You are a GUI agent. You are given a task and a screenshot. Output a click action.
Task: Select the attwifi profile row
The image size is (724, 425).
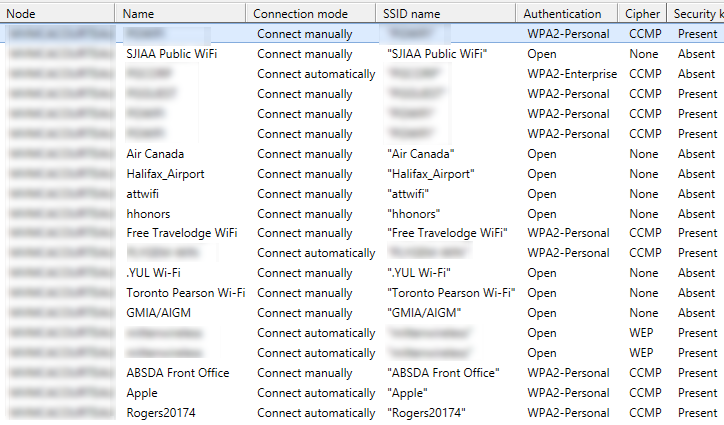362,194
